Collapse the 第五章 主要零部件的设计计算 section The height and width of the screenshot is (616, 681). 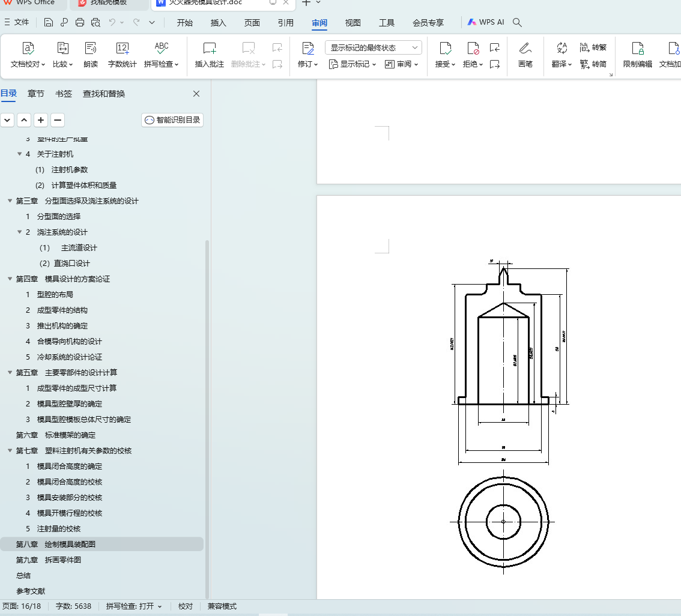point(10,373)
